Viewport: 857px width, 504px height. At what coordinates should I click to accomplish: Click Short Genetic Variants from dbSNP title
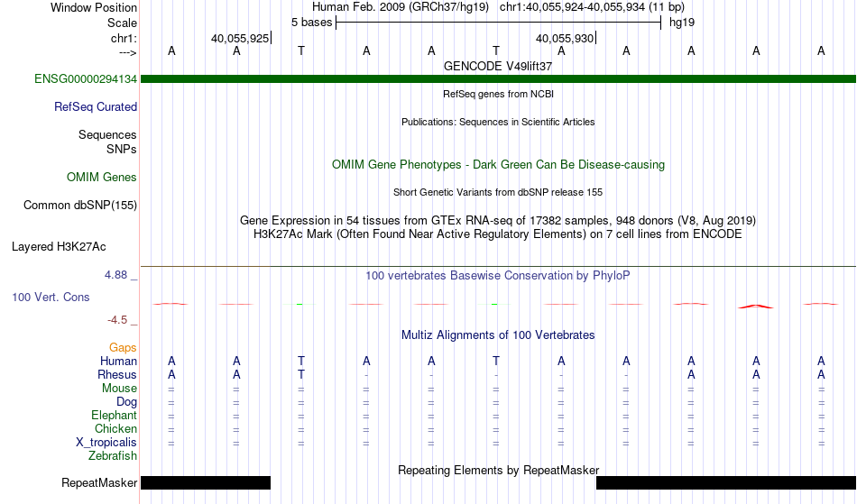coord(498,192)
